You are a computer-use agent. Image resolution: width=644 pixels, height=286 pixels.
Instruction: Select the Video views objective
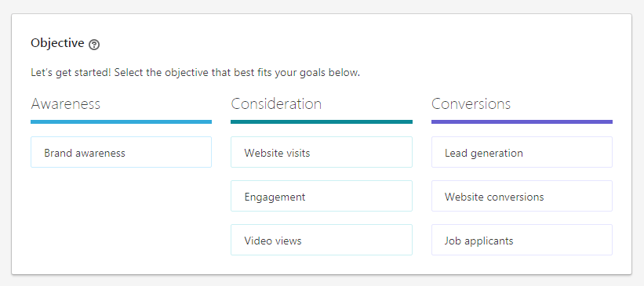point(321,240)
